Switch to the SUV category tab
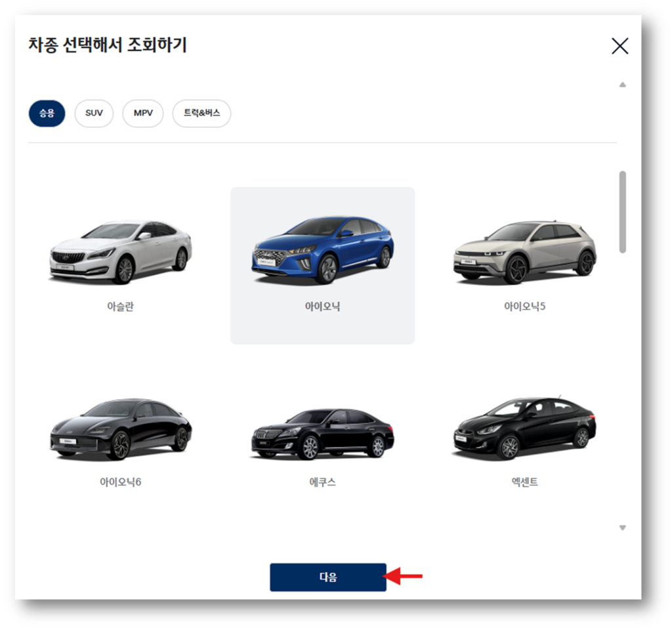 coord(94,114)
